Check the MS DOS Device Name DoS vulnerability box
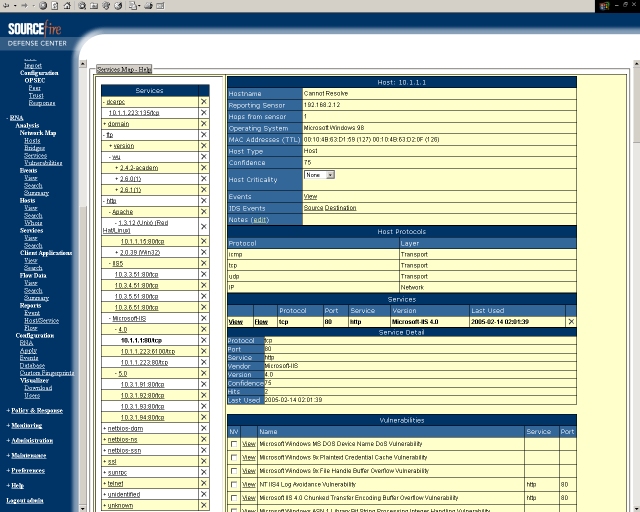The image size is (640, 512). coord(234,444)
